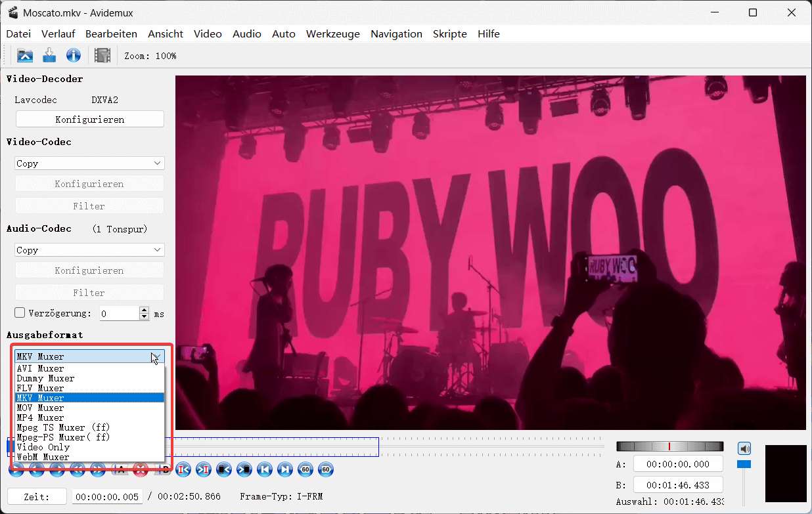The image size is (812, 514).
Task: Click the marker B time field
Action: (678, 485)
